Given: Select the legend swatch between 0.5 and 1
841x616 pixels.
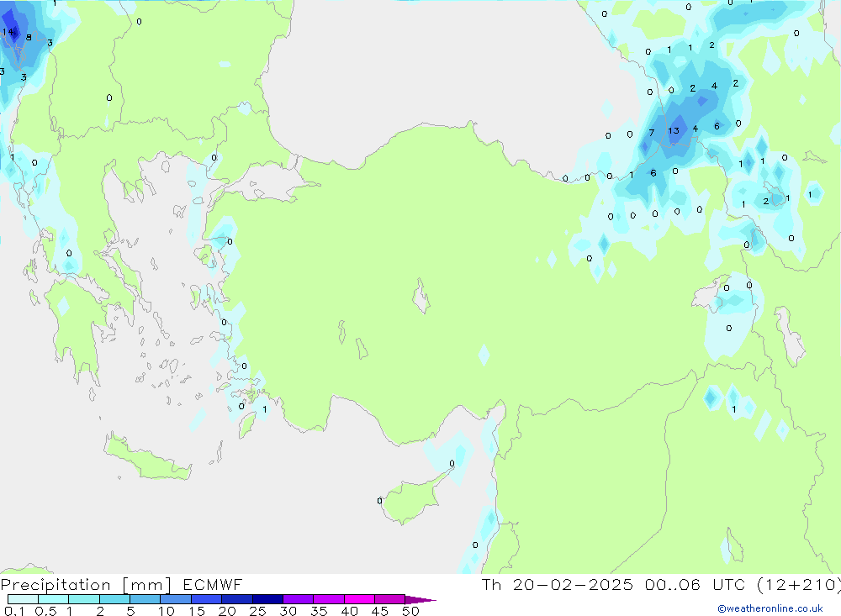Looking at the screenshot, I should coord(53,599).
